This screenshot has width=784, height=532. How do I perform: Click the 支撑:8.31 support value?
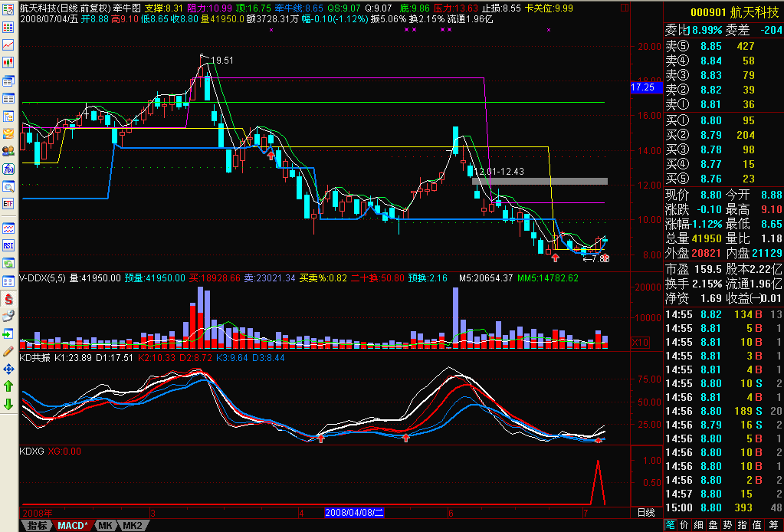[x=163, y=8]
